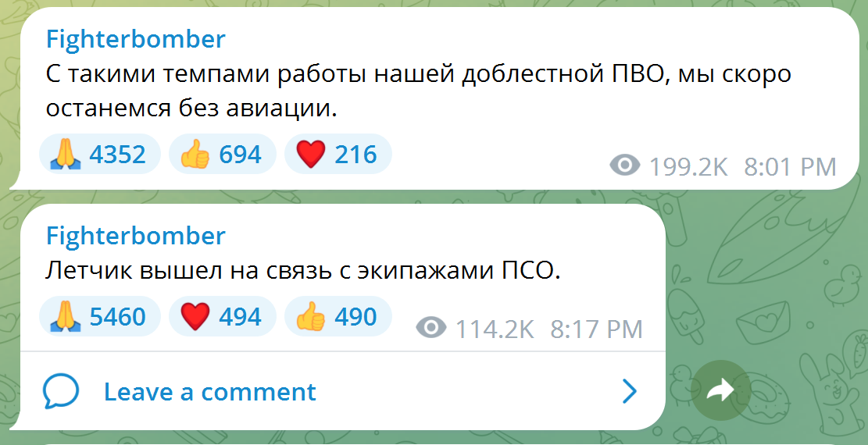868x445 pixels.
Task: Click the 199.2K view count
Action: pyautogui.click(x=688, y=167)
